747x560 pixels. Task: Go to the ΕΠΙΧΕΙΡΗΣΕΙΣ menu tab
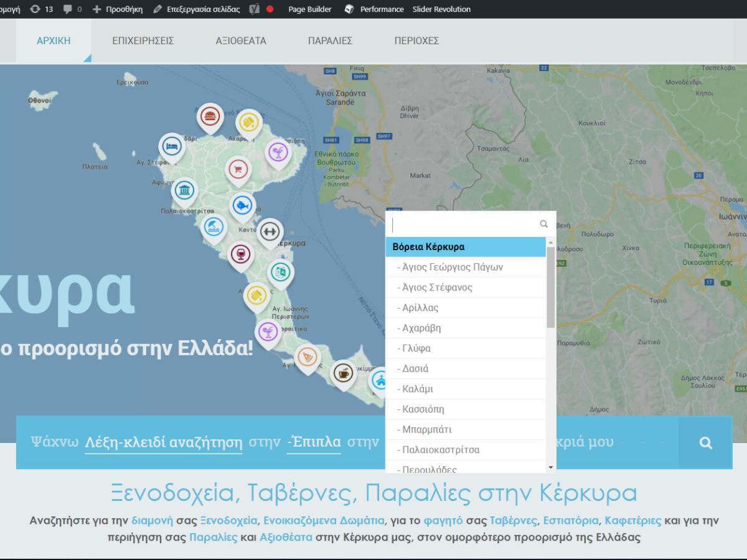(143, 41)
